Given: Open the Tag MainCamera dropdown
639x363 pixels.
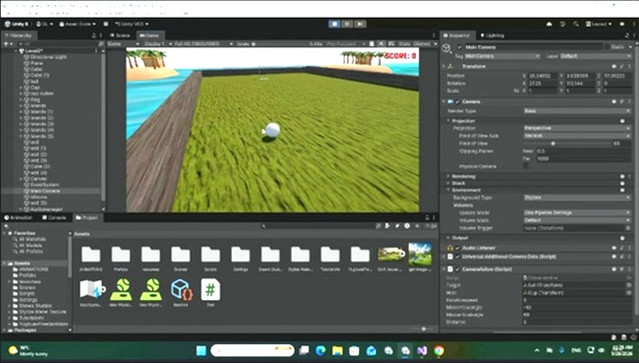Looking at the screenshot, I should point(502,56).
